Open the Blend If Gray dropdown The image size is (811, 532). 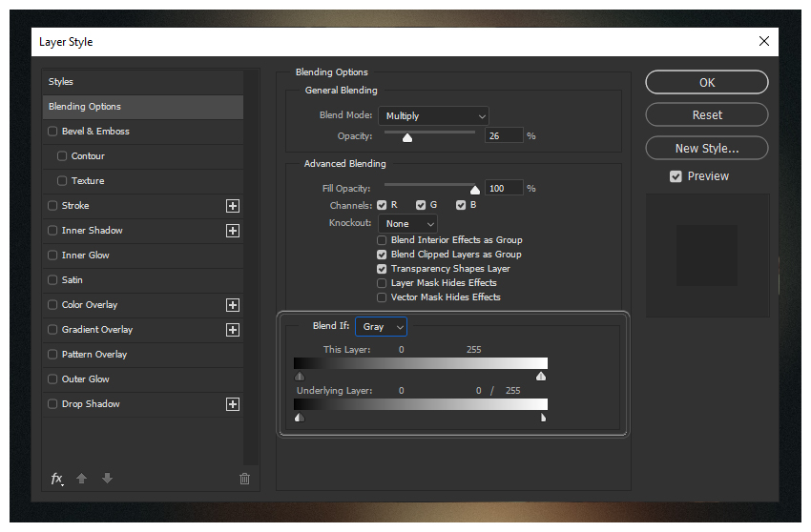point(382,327)
